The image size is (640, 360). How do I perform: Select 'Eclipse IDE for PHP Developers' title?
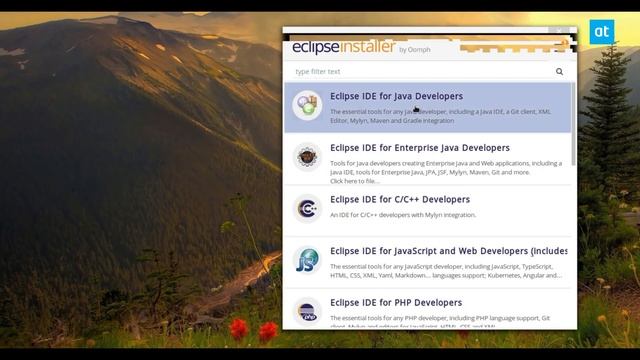point(396,303)
